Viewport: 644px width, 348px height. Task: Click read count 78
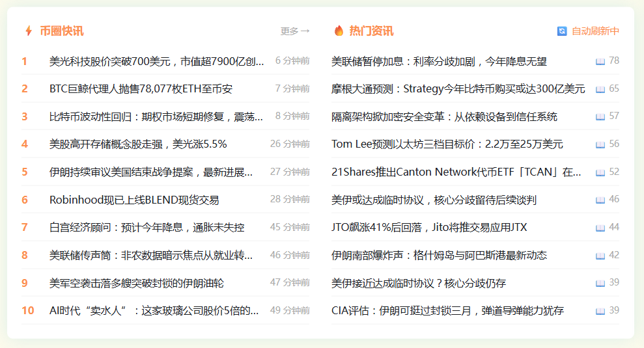point(614,60)
